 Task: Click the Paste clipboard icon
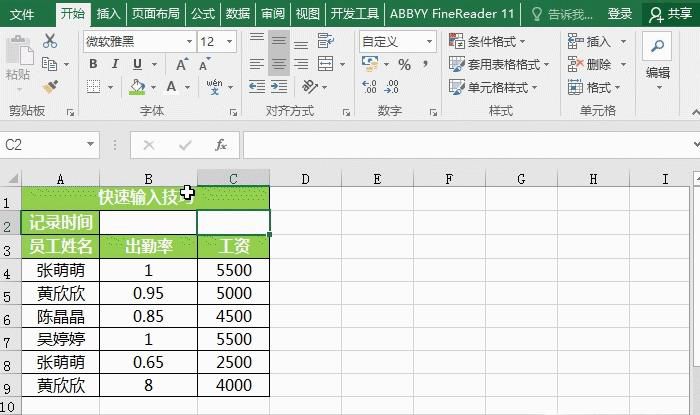pyautogui.click(x=19, y=50)
